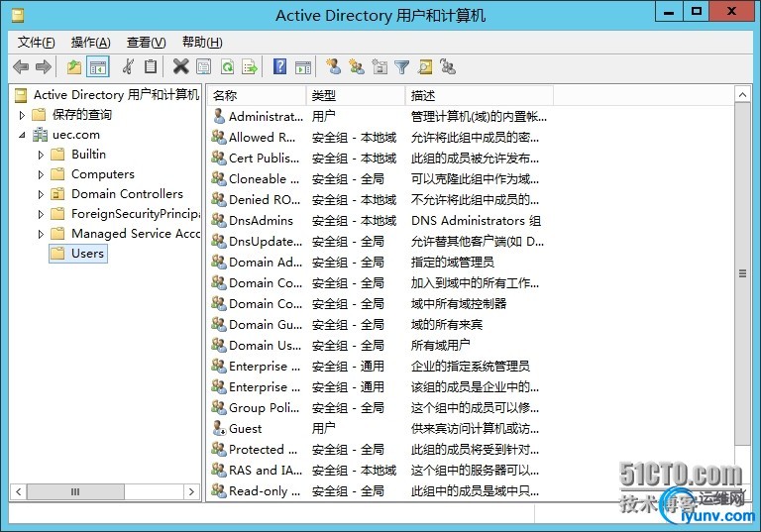Create new user icon in toolbar

point(333,66)
